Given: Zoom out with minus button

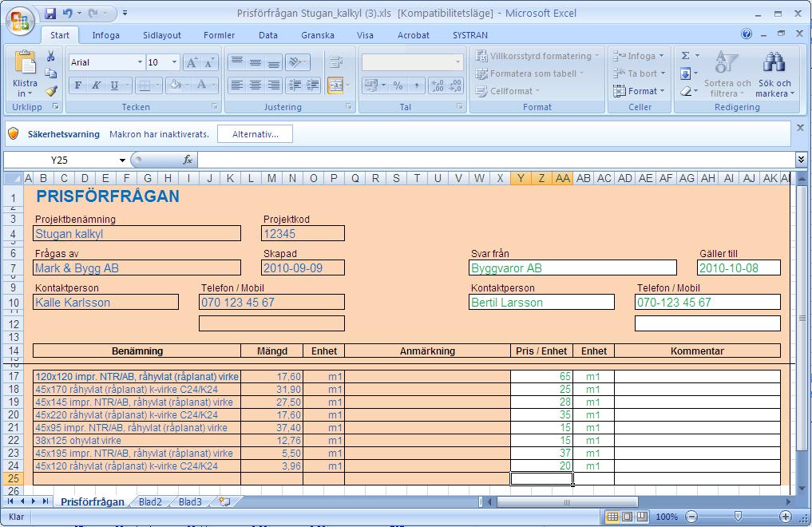Looking at the screenshot, I should pos(691,516).
